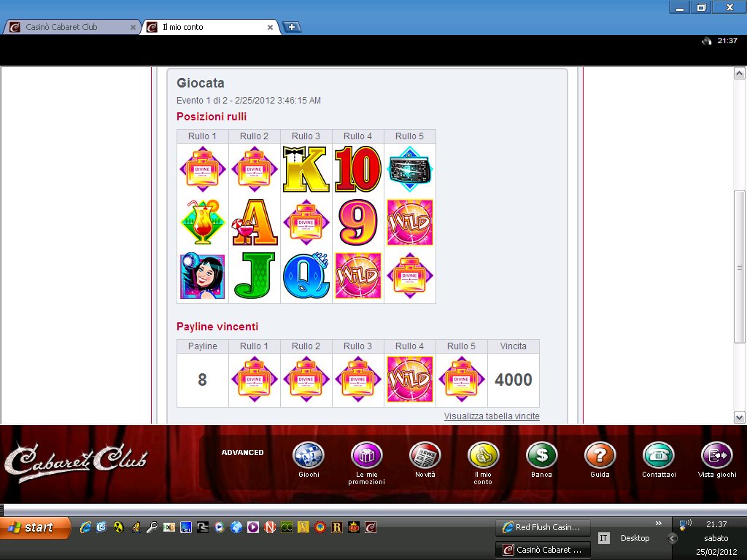
Task: Click the vertical scrollbar thumb
Action: click(x=740, y=267)
